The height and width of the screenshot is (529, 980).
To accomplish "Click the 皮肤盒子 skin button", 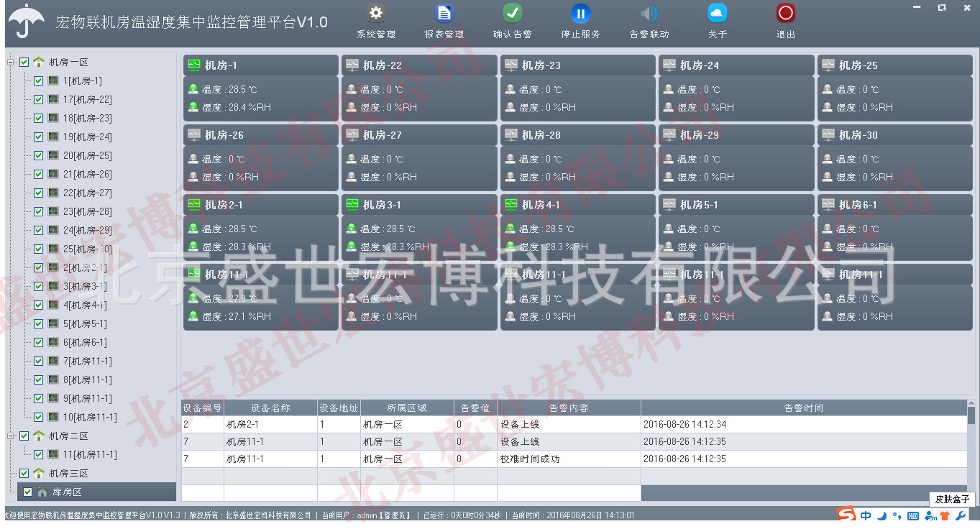I will (951, 500).
